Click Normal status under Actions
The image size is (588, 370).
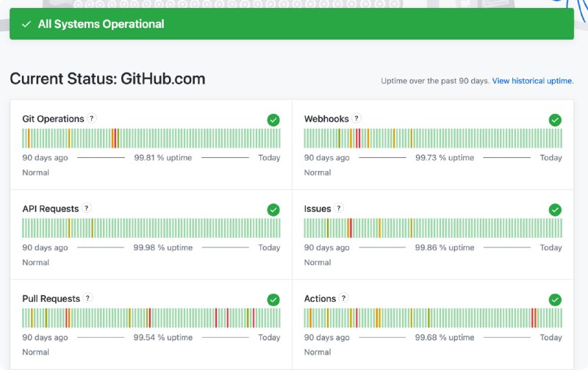[318, 352]
